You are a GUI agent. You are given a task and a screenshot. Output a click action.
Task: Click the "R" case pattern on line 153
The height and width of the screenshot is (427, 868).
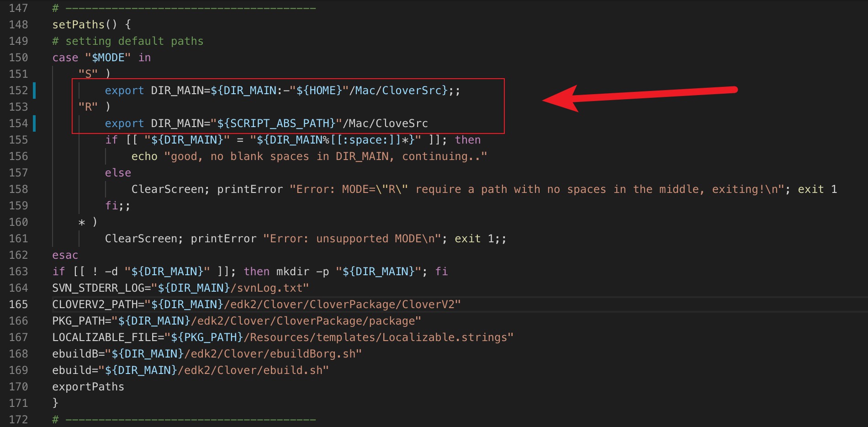tap(88, 107)
